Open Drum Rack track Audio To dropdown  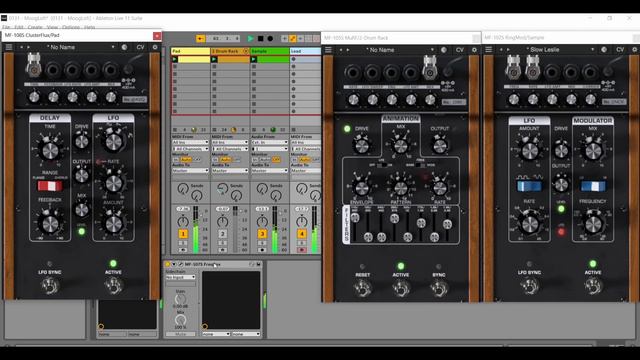click(x=230, y=171)
